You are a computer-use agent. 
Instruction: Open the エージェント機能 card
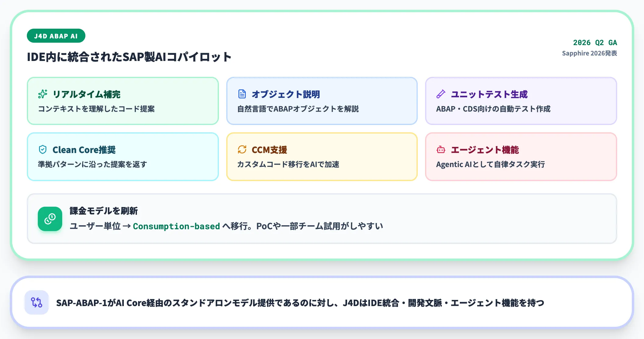tap(521, 157)
